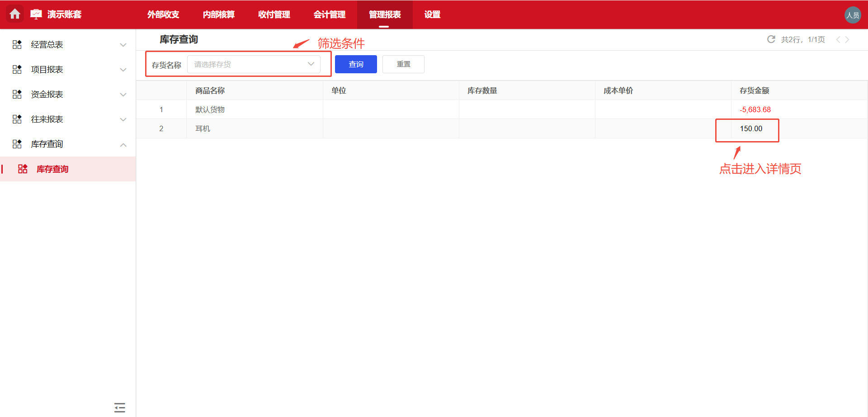Switch to the 会计管理 tab
The width and height of the screenshot is (868, 417).
(330, 14)
